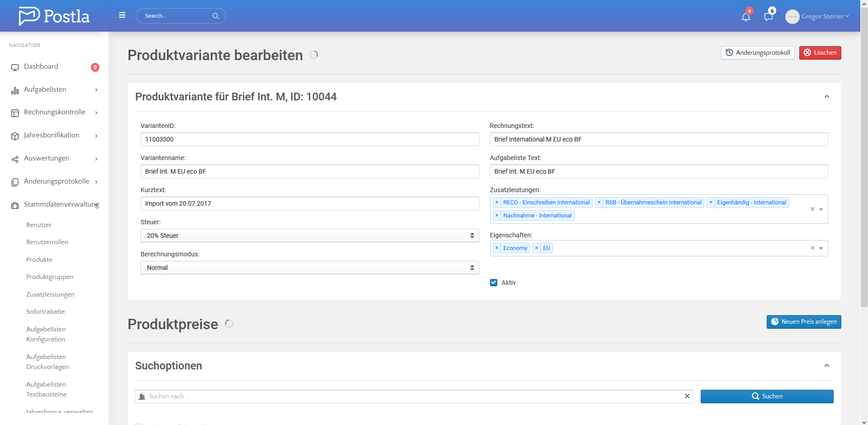Viewport: 868px width, 425px height.
Task: Toggle the hamburger sidebar menu
Action: click(122, 15)
